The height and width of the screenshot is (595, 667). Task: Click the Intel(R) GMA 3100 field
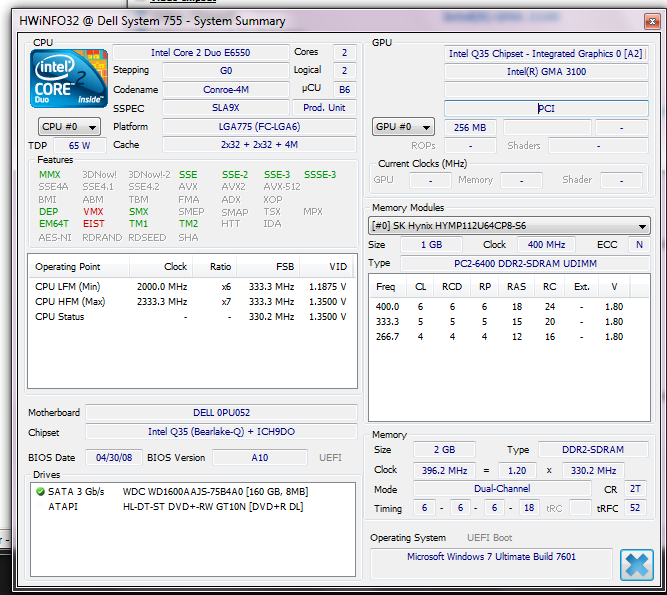(x=546, y=71)
